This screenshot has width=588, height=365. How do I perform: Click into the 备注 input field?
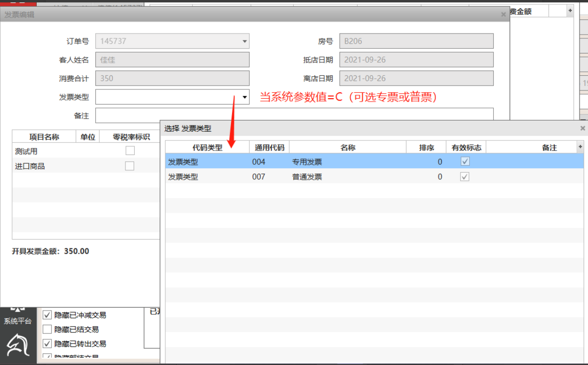294,116
